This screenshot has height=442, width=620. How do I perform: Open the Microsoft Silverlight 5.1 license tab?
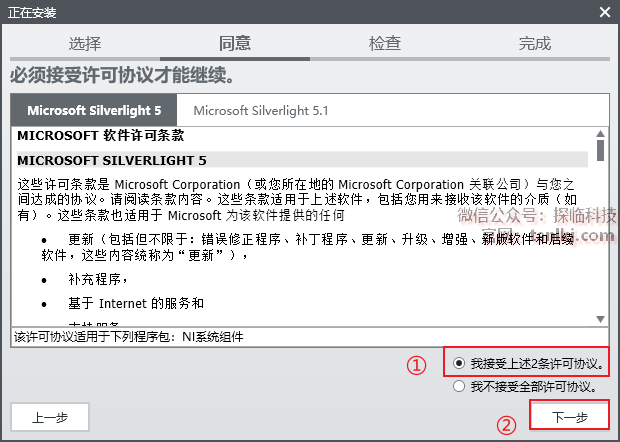(x=261, y=110)
